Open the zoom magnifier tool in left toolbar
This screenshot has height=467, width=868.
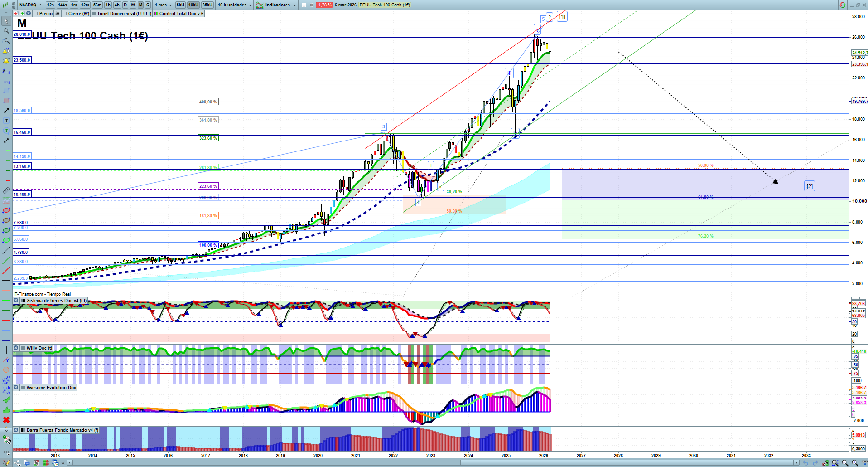(x=6, y=31)
